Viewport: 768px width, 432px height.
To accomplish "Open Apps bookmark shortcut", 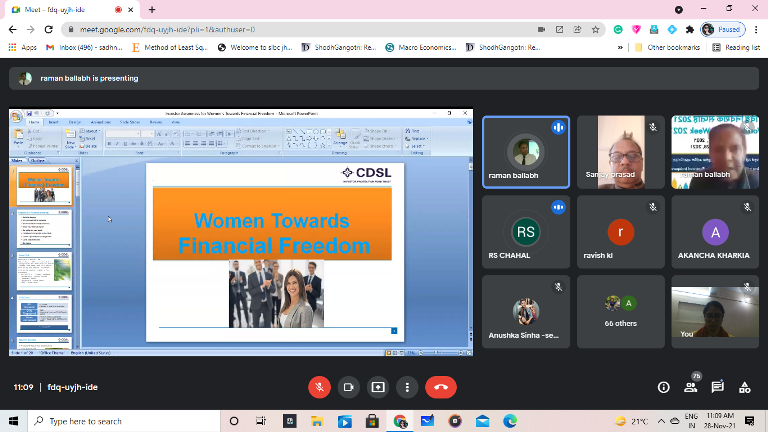I will 23,48.
